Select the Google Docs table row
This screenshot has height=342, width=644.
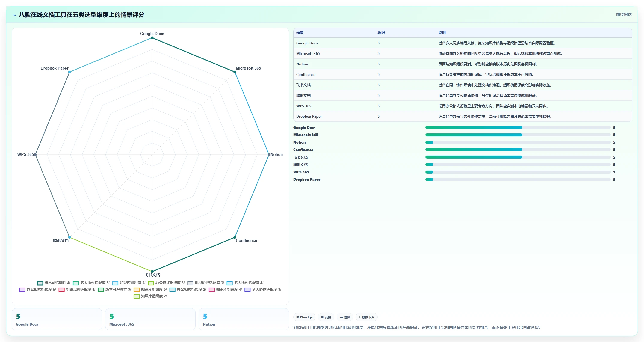pos(462,43)
